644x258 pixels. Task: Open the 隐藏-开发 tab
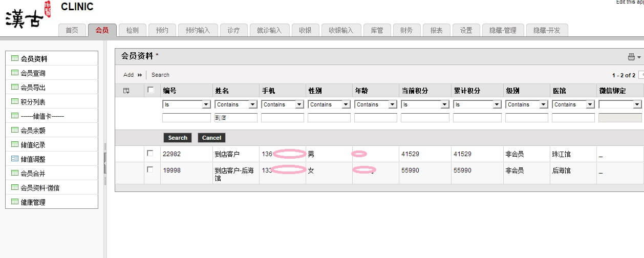coord(547,30)
